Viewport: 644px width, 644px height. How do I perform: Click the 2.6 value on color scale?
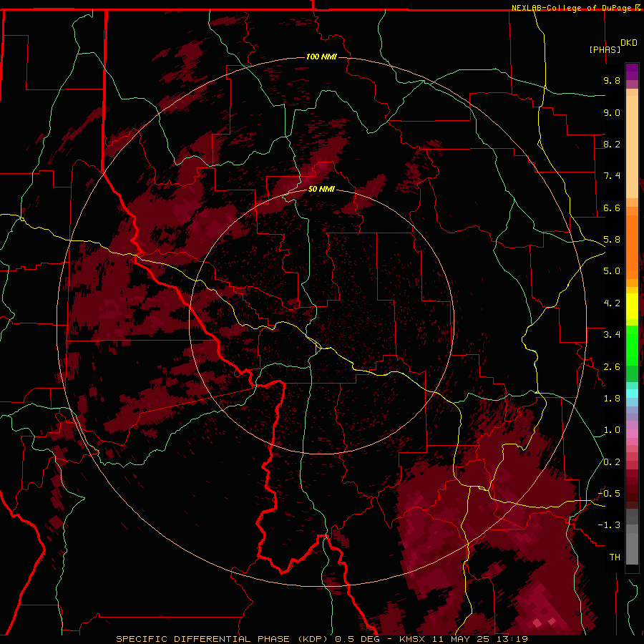pyautogui.click(x=612, y=367)
